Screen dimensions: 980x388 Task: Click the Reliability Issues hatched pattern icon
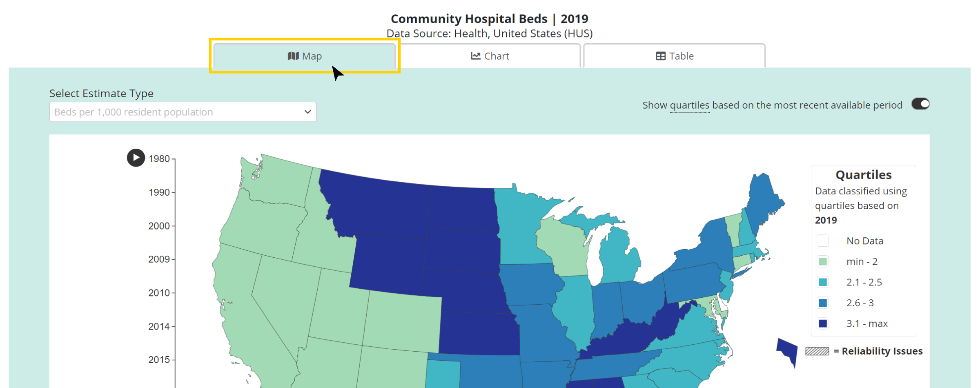pyautogui.click(x=817, y=350)
